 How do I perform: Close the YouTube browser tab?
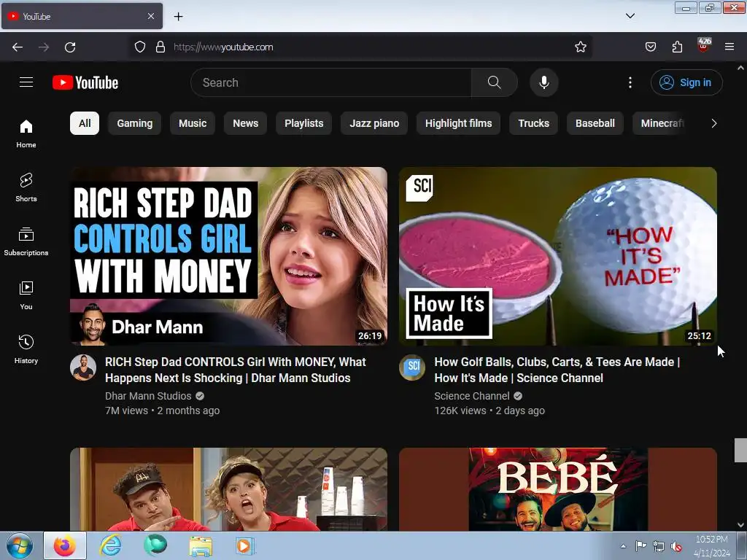coord(151,16)
